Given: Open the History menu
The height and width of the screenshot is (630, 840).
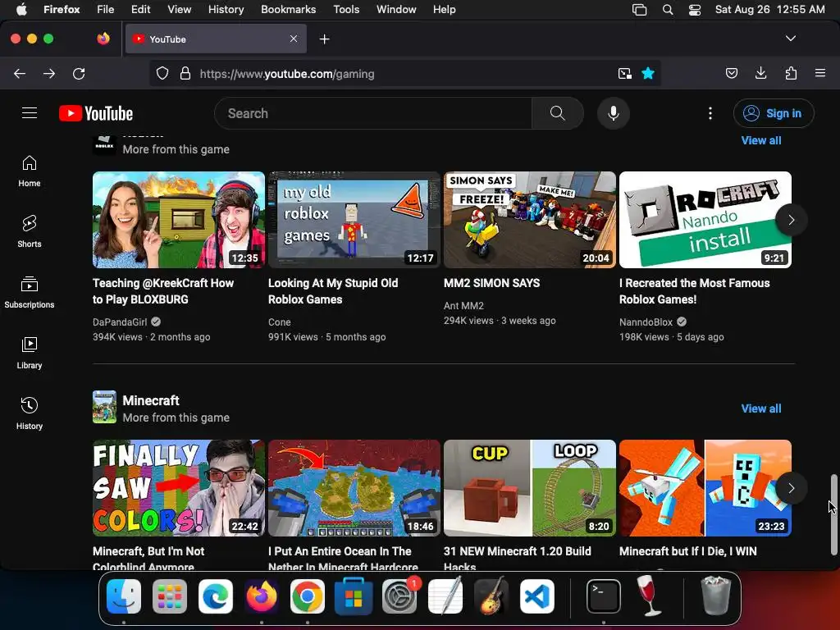Looking at the screenshot, I should (226, 9).
